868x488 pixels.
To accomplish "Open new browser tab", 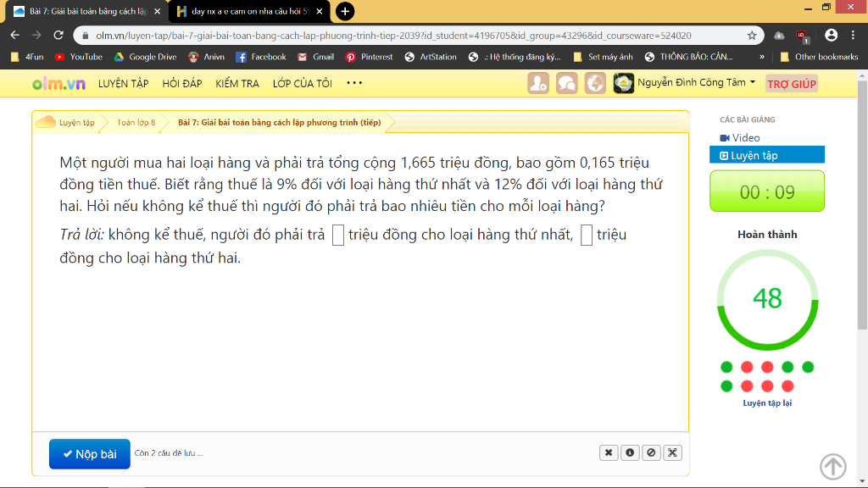I will point(345,11).
